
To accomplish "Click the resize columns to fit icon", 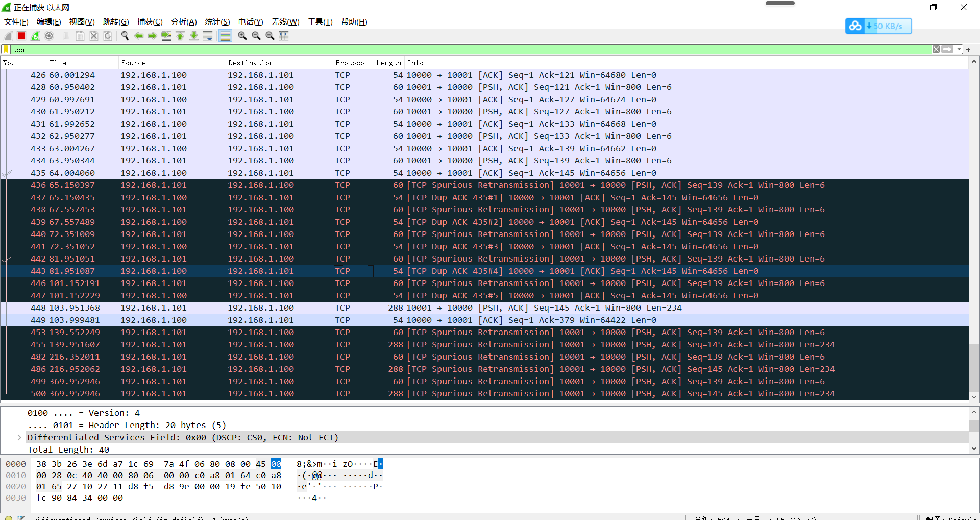I will [284, 36].
